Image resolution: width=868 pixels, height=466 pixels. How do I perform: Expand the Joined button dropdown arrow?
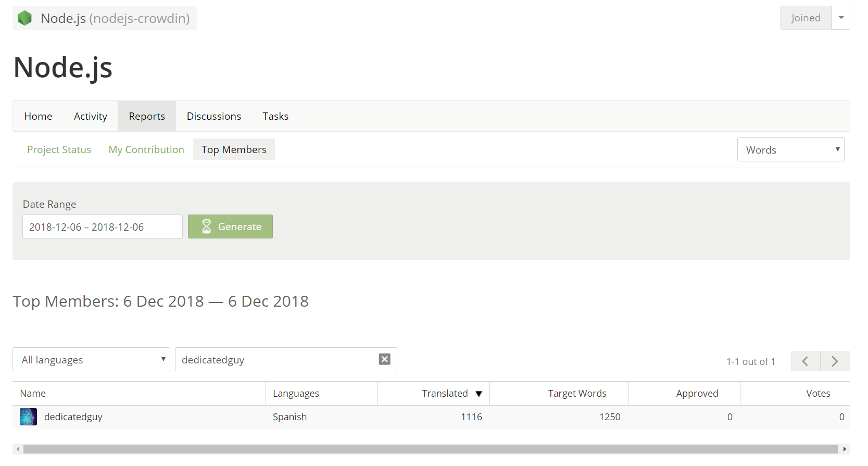click(x=841, y=18)
